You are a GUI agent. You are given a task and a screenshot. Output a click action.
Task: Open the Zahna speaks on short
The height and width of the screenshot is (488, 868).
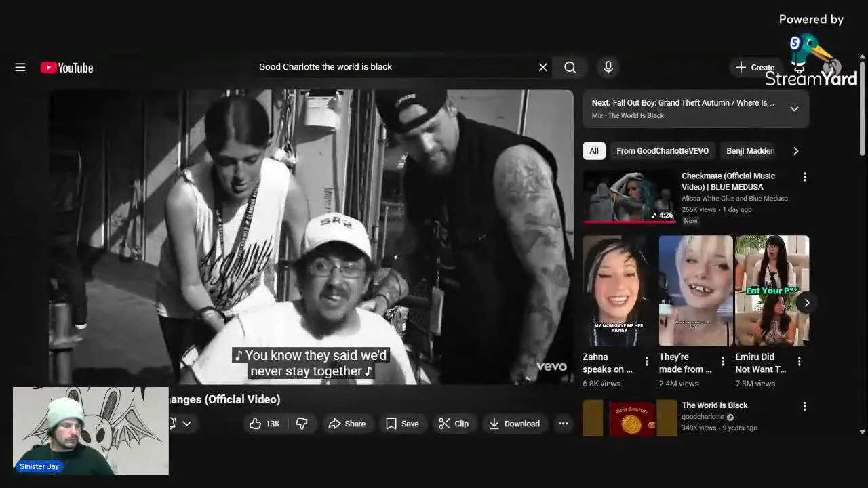(619, 291)
